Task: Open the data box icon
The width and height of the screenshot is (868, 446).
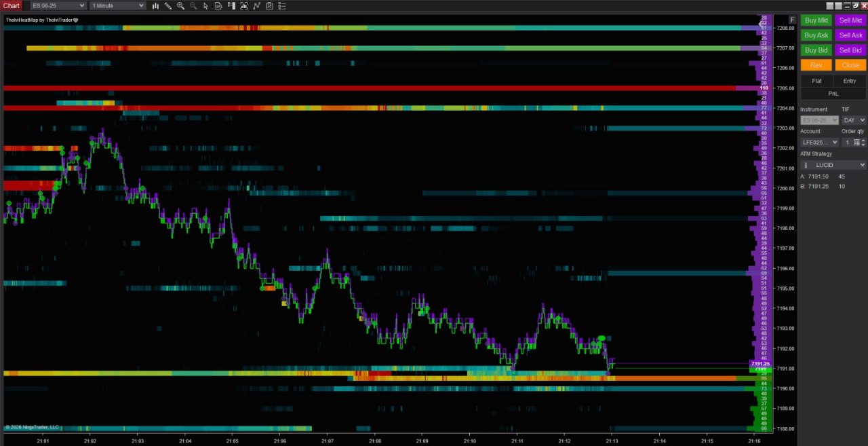Action: pos(218,5)
